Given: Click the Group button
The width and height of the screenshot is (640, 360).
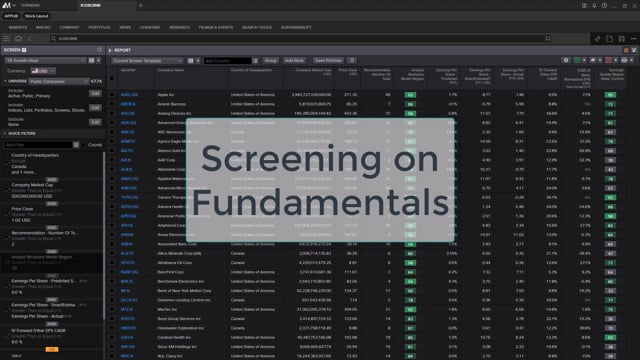Looking at the screenshot, I should click(271, 60).
